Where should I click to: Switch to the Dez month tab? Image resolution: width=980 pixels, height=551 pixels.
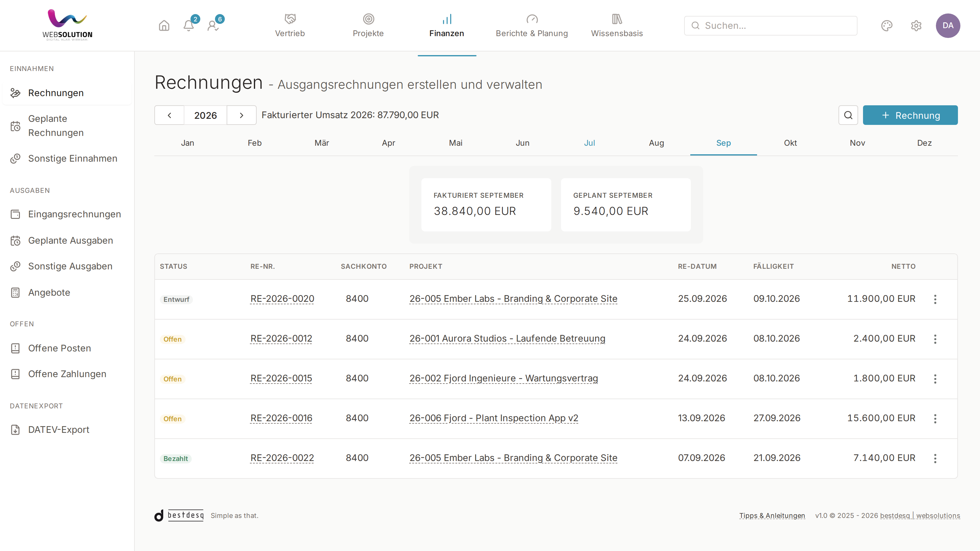924,143
